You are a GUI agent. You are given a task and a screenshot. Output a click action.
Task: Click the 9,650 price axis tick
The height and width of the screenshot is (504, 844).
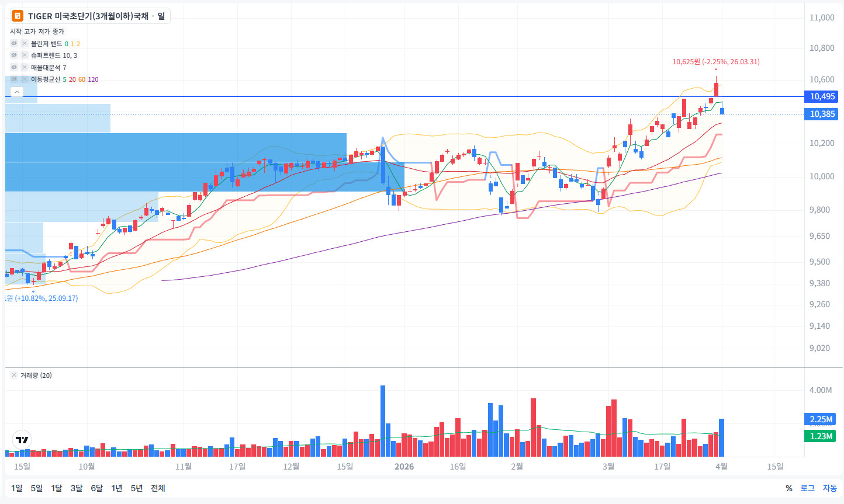[x=819, y=236]
